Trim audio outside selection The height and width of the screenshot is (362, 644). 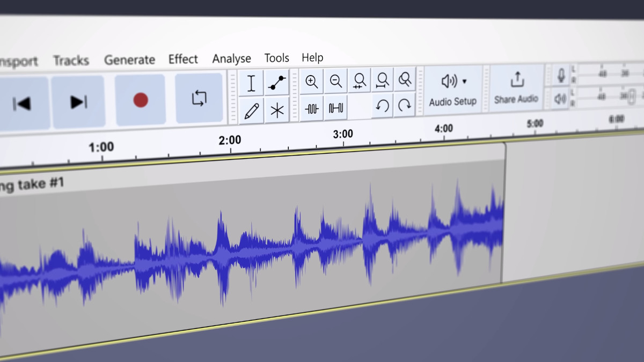point(311,107)
